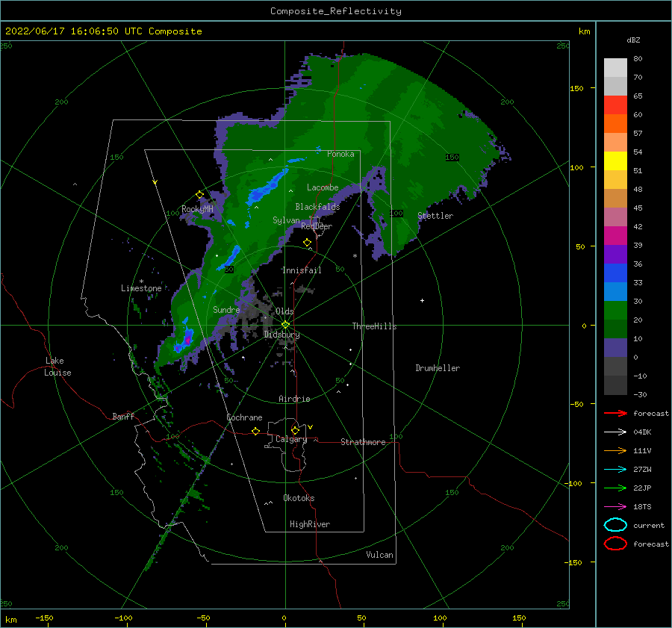Select the Didsbury town label

click(282, 335)
